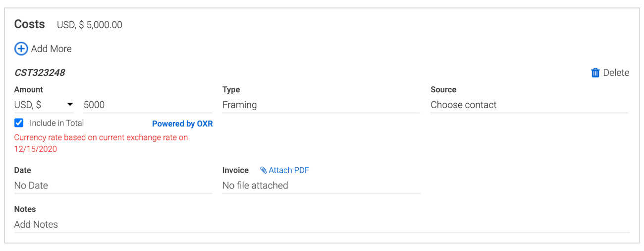Screen dimensions: 644x251
Task: Open the Powered by OXR link
Action: pos(182,124)
